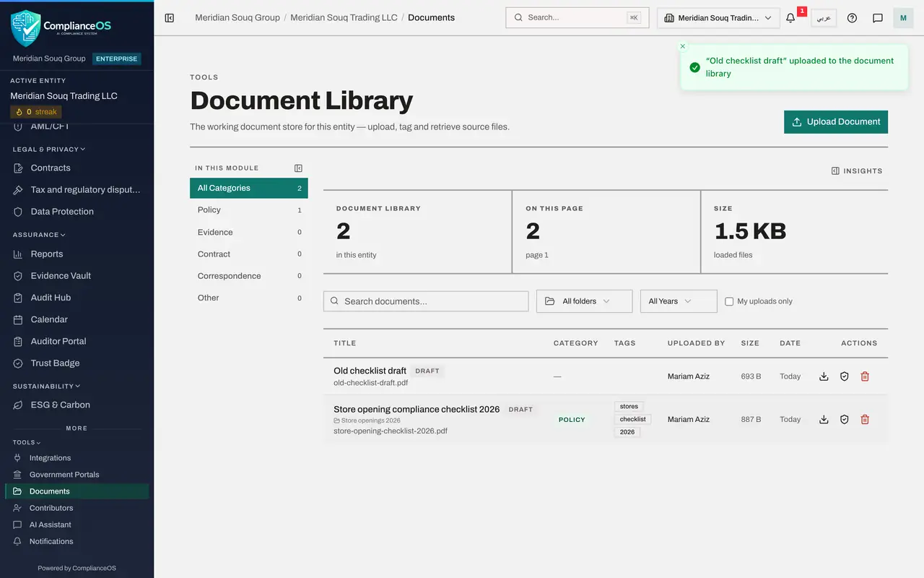Download Store opening compliance checklist 2026
Viewport: 924px width, 578px height.
tap(824, 419)
